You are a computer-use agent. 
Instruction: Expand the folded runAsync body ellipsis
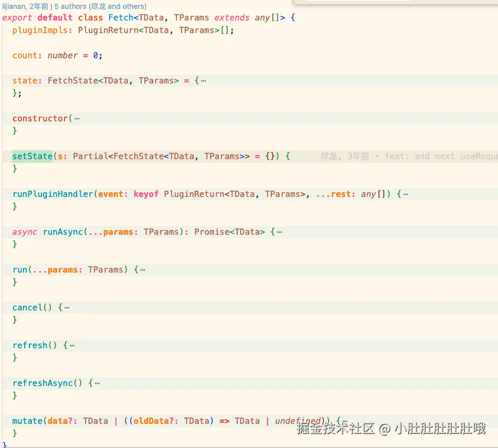279,232
